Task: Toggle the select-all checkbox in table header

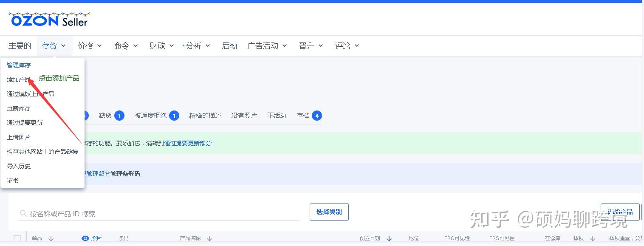Action: click(17, 238)
